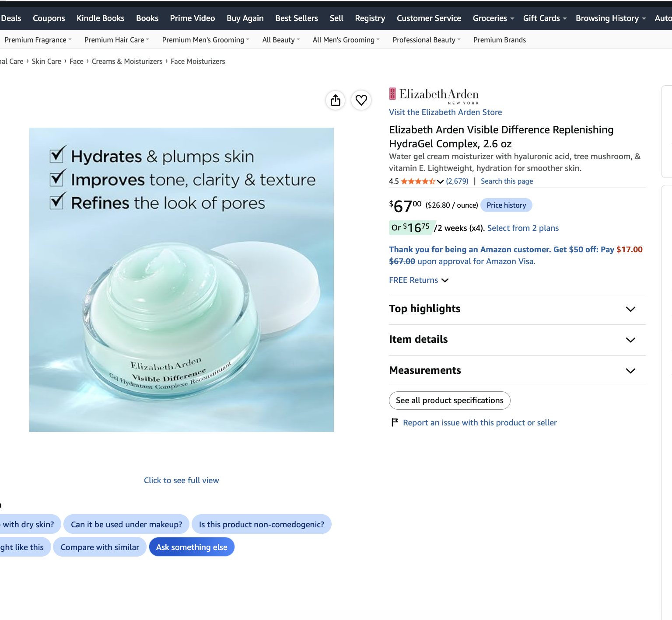Screen dimensions: 672x620
Task: Open star rating breakdown chevron
Action: click(x=440, y=181)
